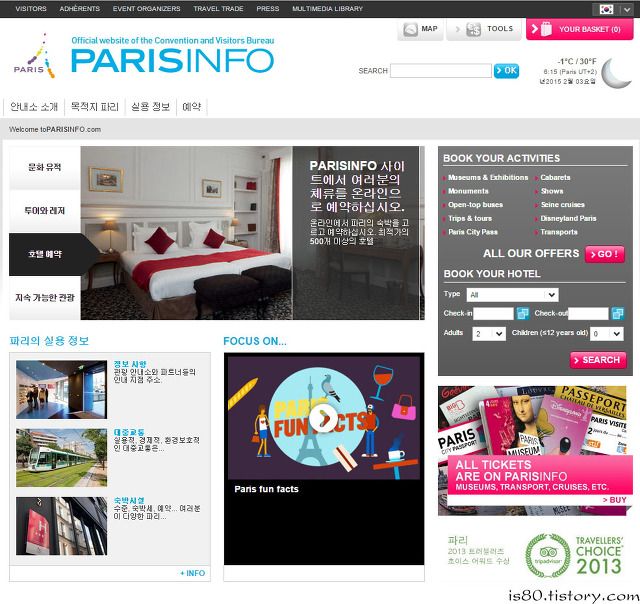Open the Travel Trade menu

pos(218,9)
